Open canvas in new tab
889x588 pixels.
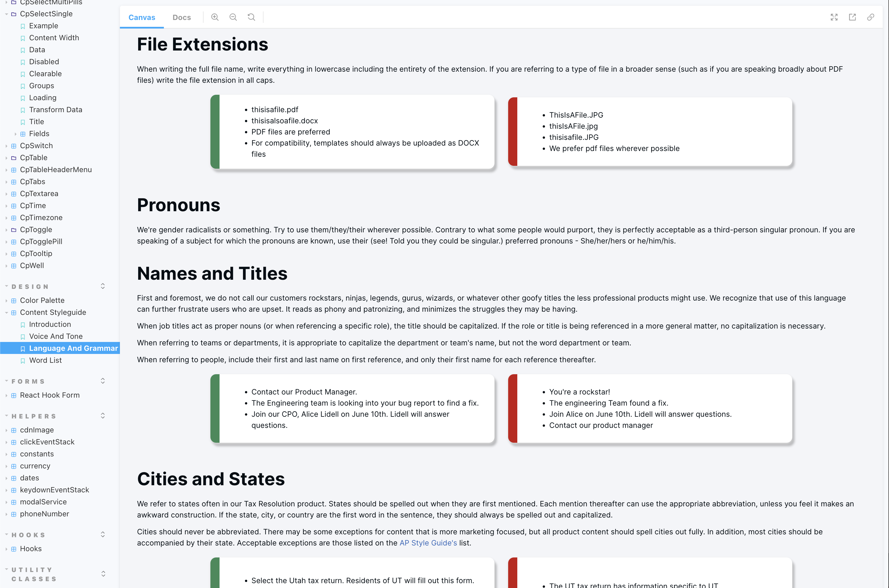click(x=852, y=17)
